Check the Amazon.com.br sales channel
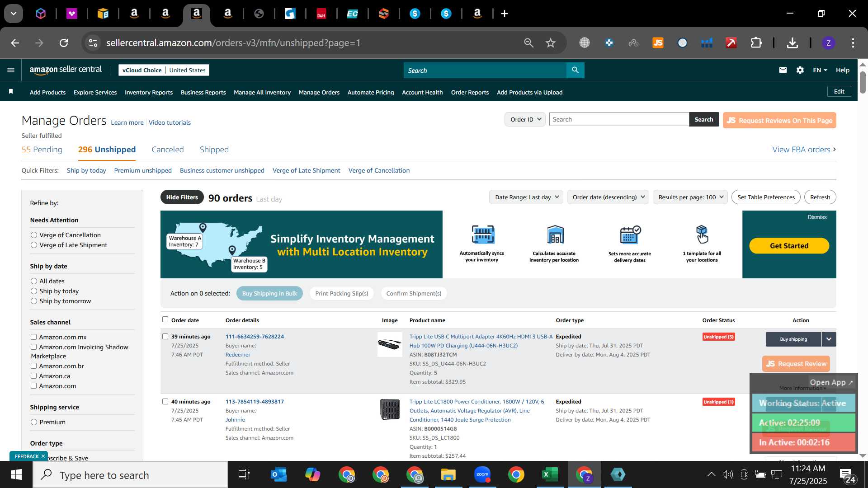Screen dimensions: 868x488 point(33,366)
